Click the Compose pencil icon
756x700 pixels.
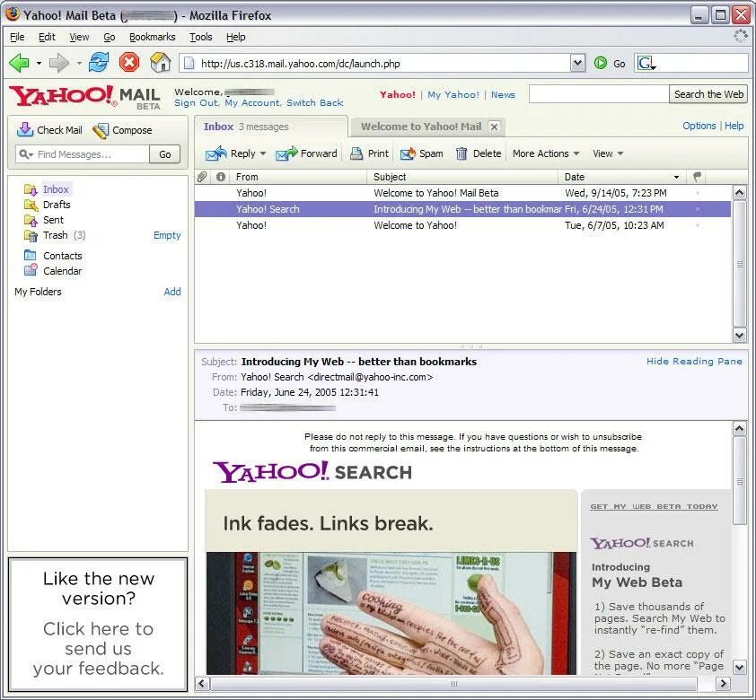[101, 130]
